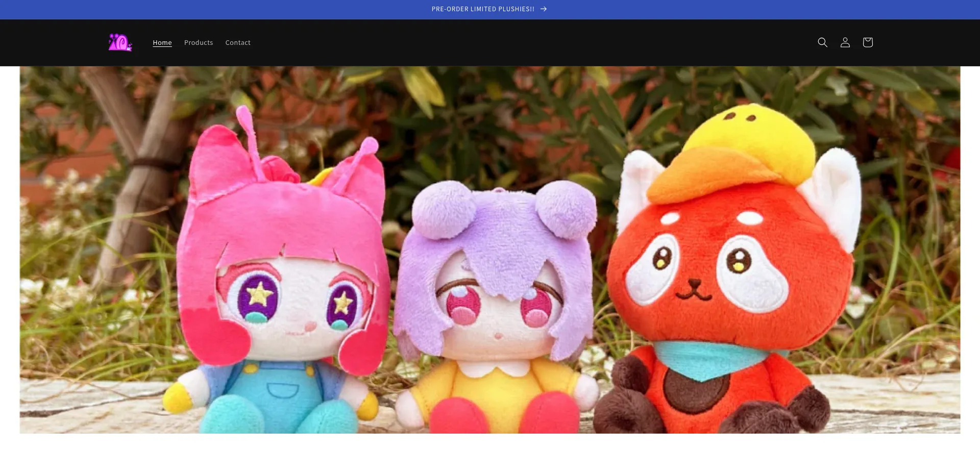Click the pink-haired plush doll's face

(296, 306)
